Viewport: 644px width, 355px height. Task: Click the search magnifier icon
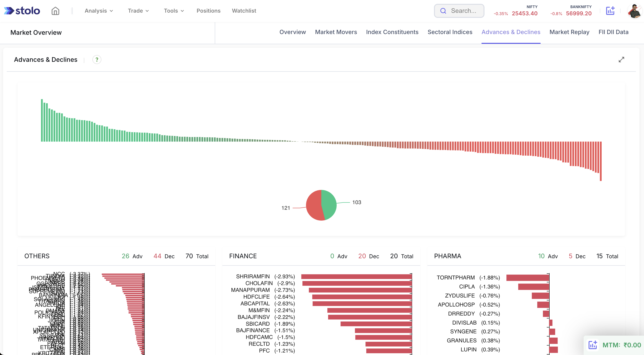click(443, 11)
